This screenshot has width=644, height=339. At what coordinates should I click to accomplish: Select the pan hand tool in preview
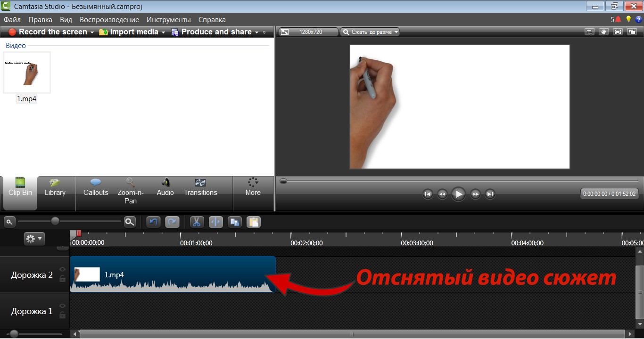click(x=603, y=32)
